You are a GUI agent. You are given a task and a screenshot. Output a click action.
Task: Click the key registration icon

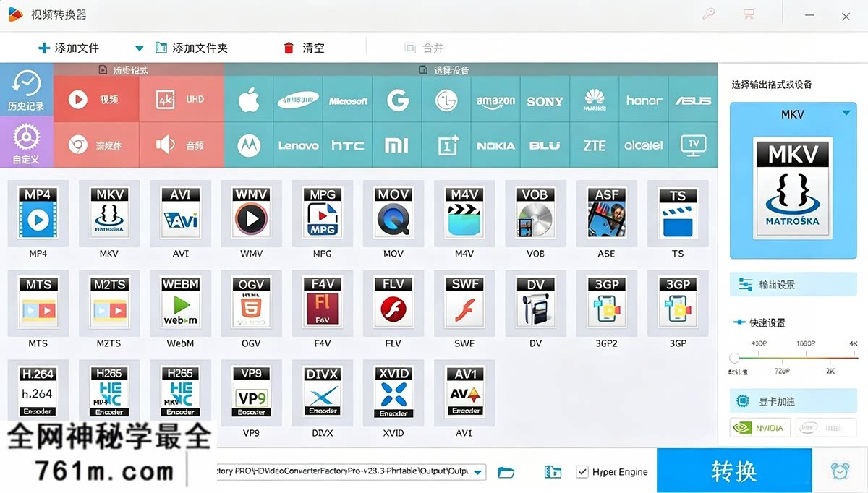point(709,14)
